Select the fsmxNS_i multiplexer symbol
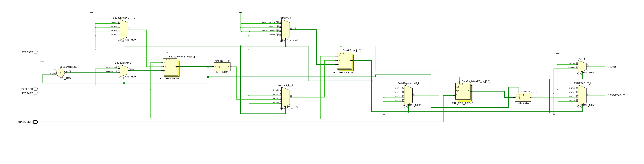 (286, 30)
